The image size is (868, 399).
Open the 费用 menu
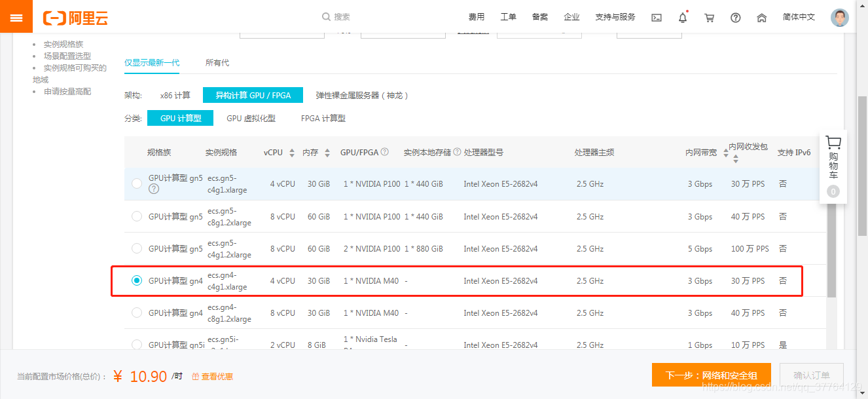477,17
